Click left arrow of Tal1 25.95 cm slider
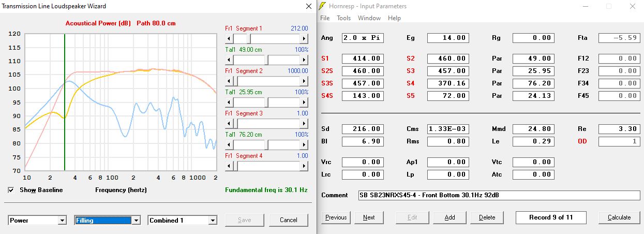The height and width of the screenshot is (234, 644). click(x=230, y=102)
